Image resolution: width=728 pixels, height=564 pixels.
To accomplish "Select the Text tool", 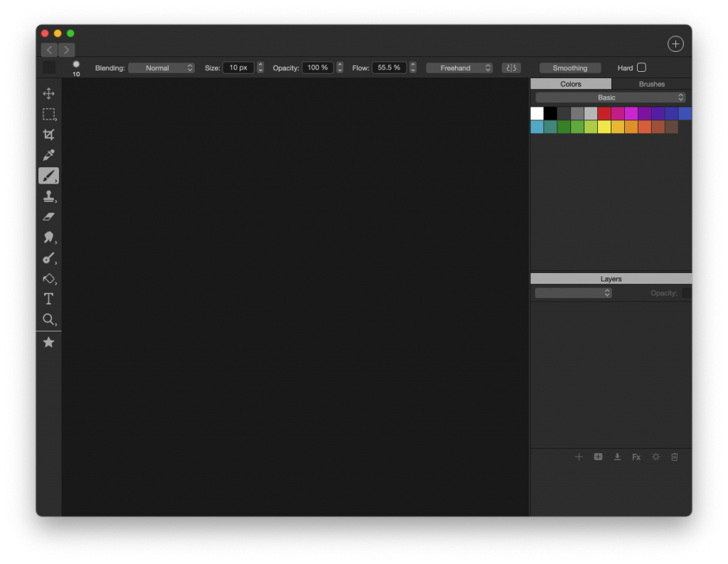I will [49, 299].
